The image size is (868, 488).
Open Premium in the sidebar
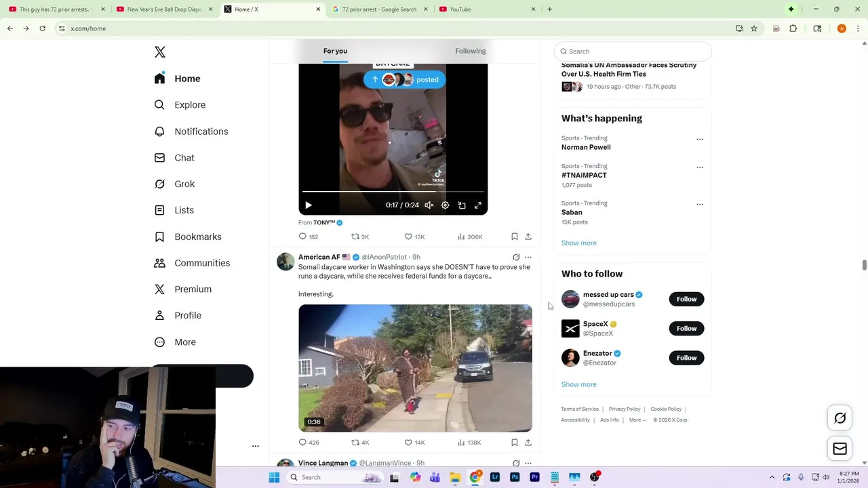point(183,289)
